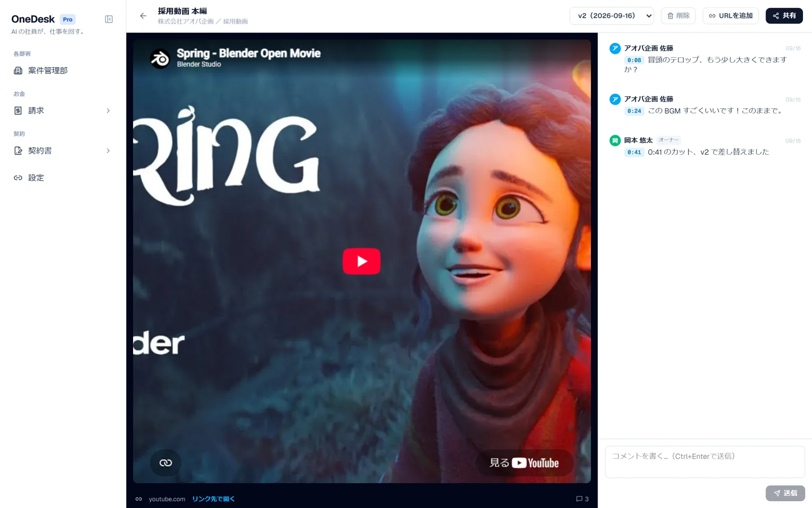The height and width of the screenshot is (508, 812).
Task: Expand the 請求 chevron
Action: tap(108, 111)
